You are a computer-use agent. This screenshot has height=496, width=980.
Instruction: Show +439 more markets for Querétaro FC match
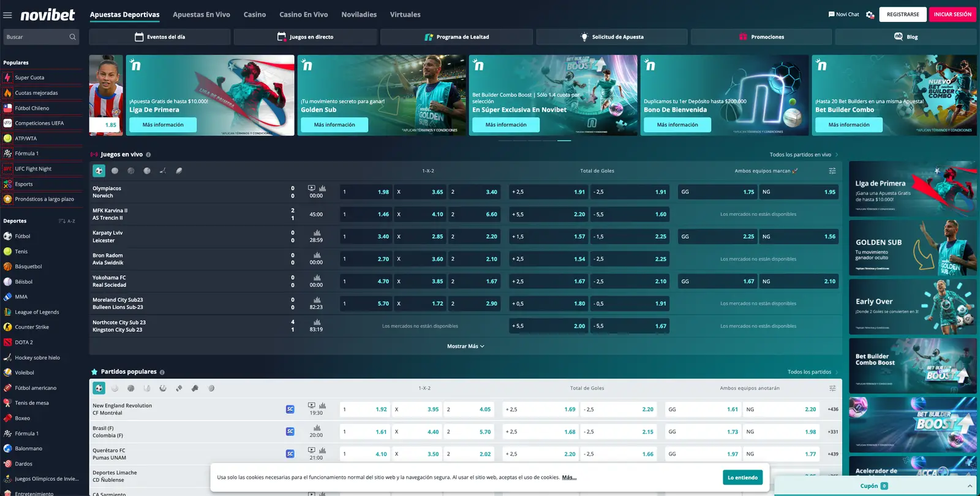pos(833,454)
